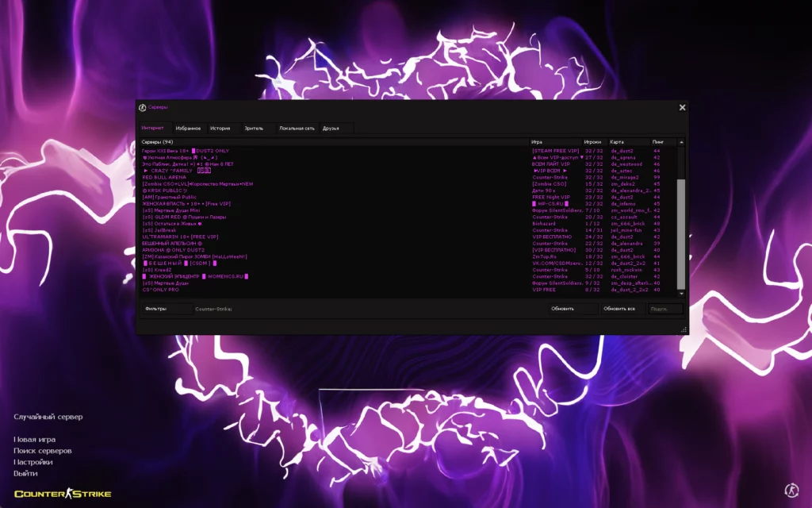Image resolution: width=812 pixels, height=508 pixels.
Task: Click the Counter-Strike logo at bottom-left
Action: [x=63, y=494]
